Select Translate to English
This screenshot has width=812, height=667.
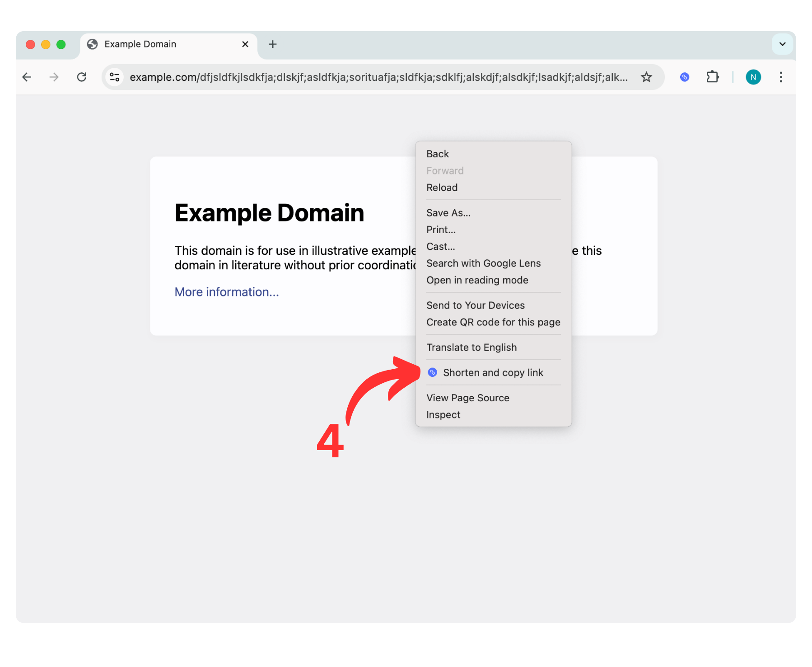click(x=471, y=347)
